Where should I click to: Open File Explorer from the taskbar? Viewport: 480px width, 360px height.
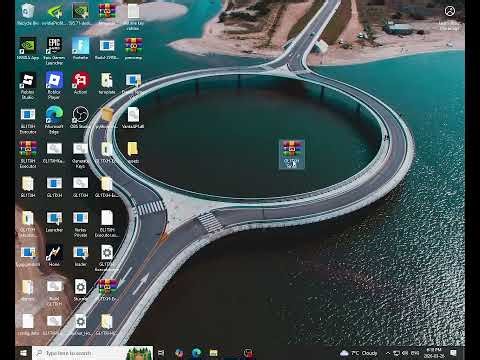click(214, 353)
